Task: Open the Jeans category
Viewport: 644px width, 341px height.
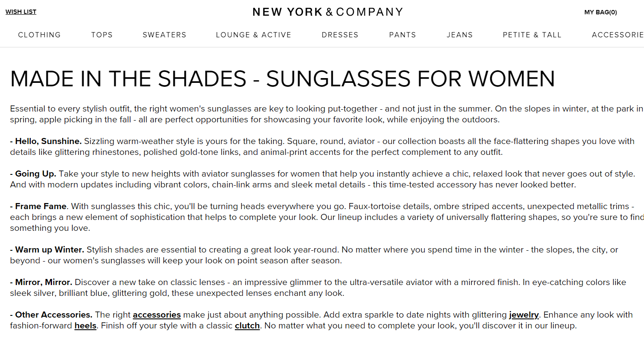Action: [459, 35]
